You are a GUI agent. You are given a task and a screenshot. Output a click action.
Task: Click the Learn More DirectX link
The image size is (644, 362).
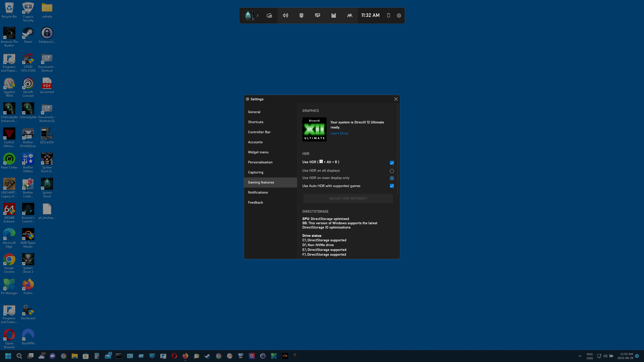pyautogui.click(x=339, y=133)
